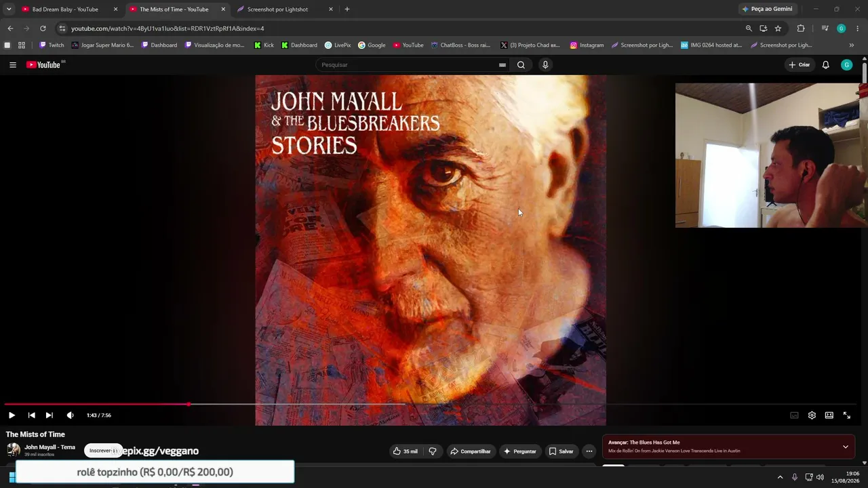Click the red playhead scrubber dot
This screenshot has height=488, width=868.
(x=189, y=405)
